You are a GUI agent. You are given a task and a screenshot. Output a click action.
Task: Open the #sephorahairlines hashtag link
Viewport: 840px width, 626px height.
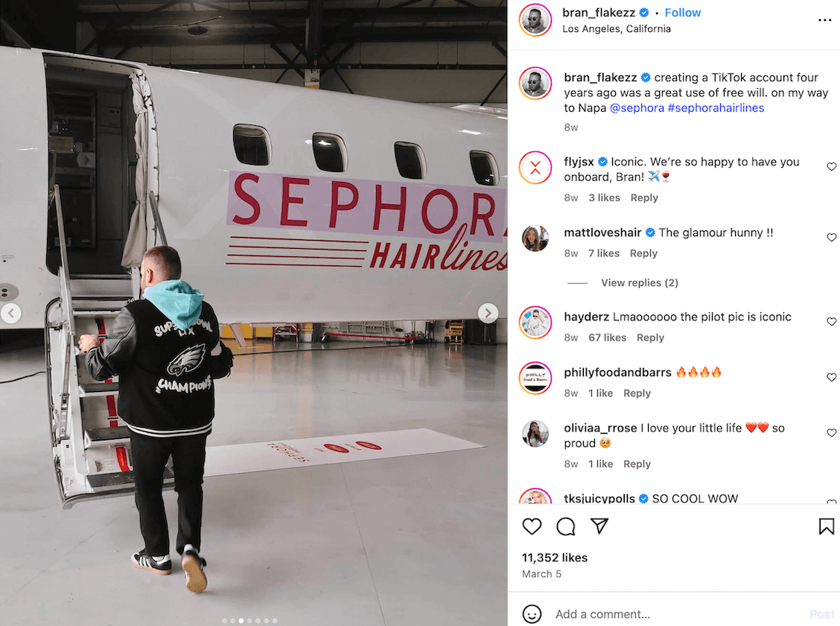pos(716,108)
